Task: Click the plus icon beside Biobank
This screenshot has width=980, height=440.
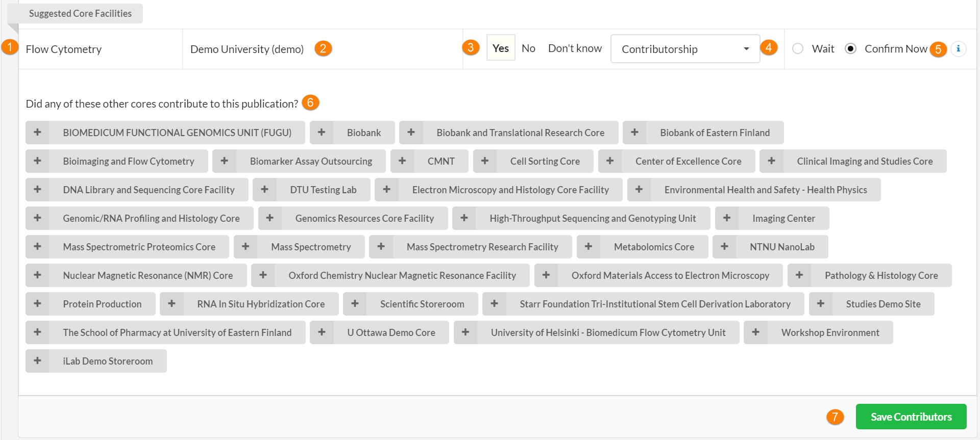Action: click(x=322, y=133)
